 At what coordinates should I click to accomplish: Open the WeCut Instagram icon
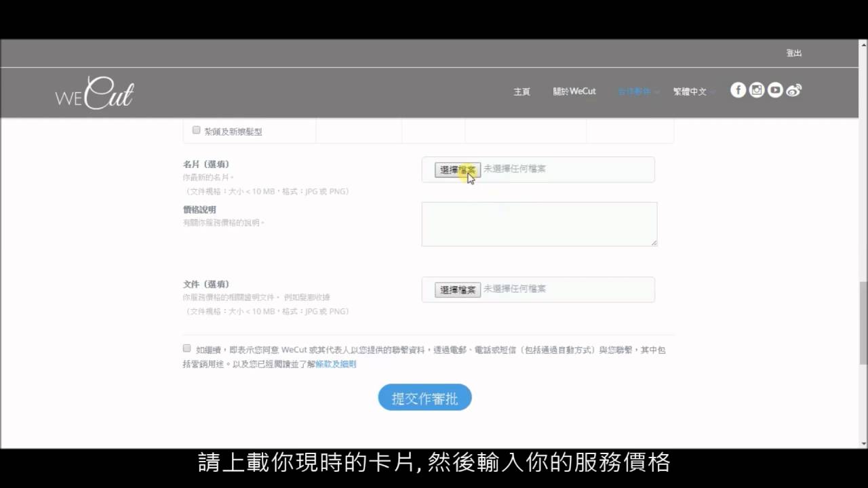tap(757, 89)
